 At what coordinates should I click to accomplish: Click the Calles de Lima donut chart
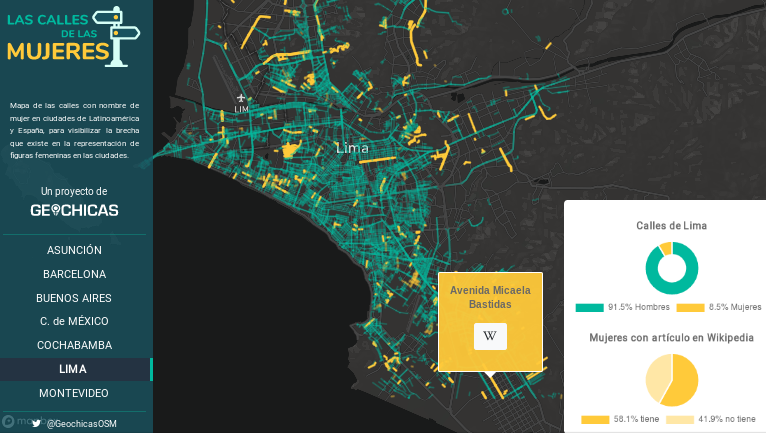pos(671,268)
